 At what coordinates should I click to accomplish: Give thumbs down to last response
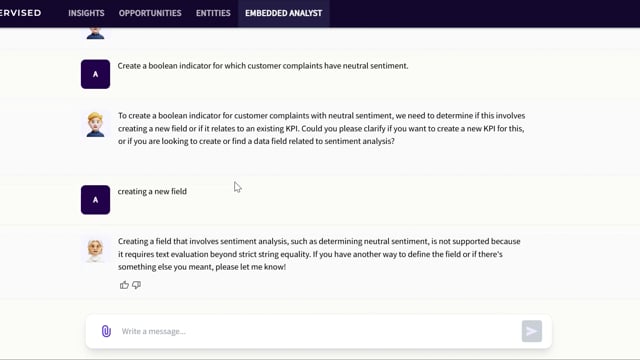click(136, 285)
